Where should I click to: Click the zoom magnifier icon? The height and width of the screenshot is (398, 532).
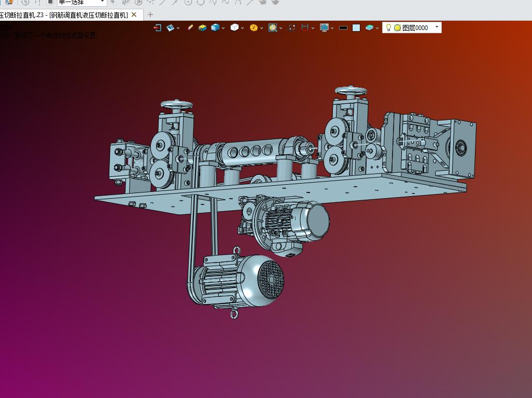pos(273,28)
